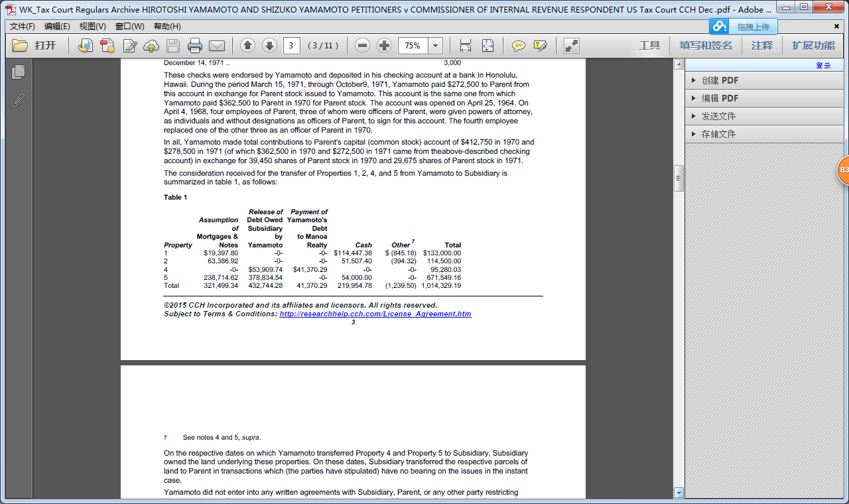Click the create PDF online icon
849x504 pixels.
coord(107,46)
